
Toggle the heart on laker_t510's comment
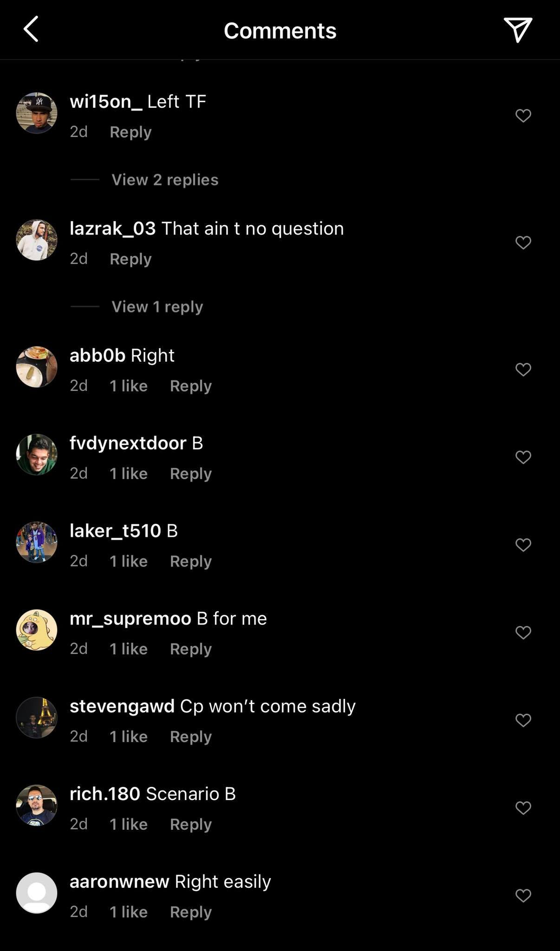click(523, 543)
